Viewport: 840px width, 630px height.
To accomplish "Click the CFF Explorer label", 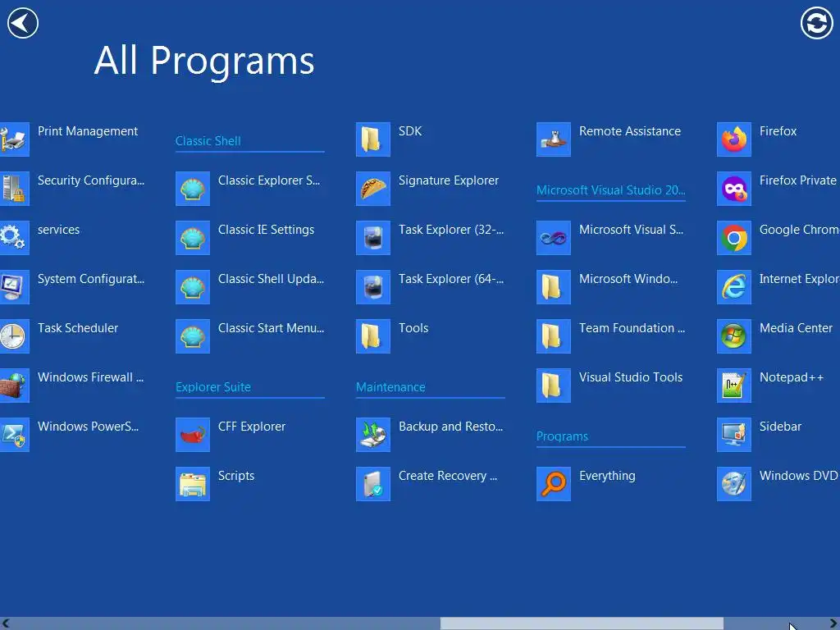I will click(252, 427).
